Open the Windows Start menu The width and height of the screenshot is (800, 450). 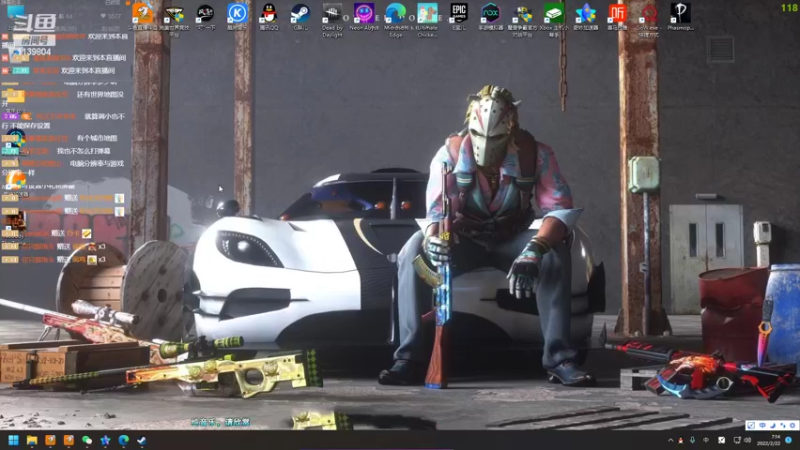(14, 440)
